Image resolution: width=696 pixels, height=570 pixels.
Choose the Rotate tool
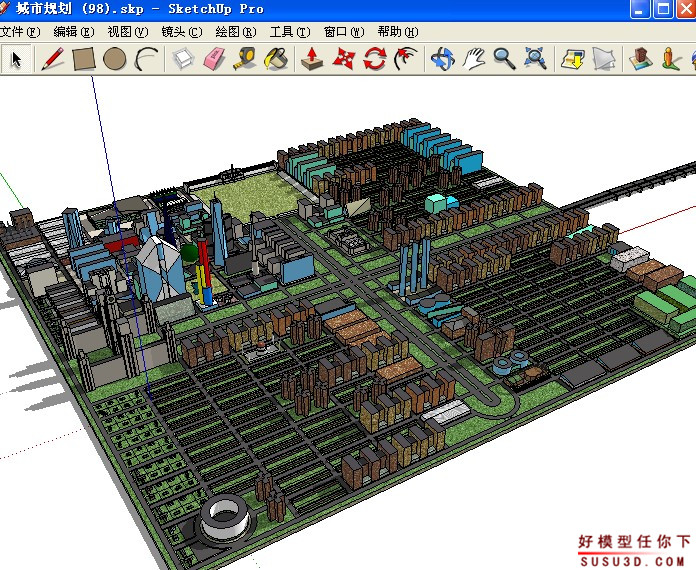(375, 59)
